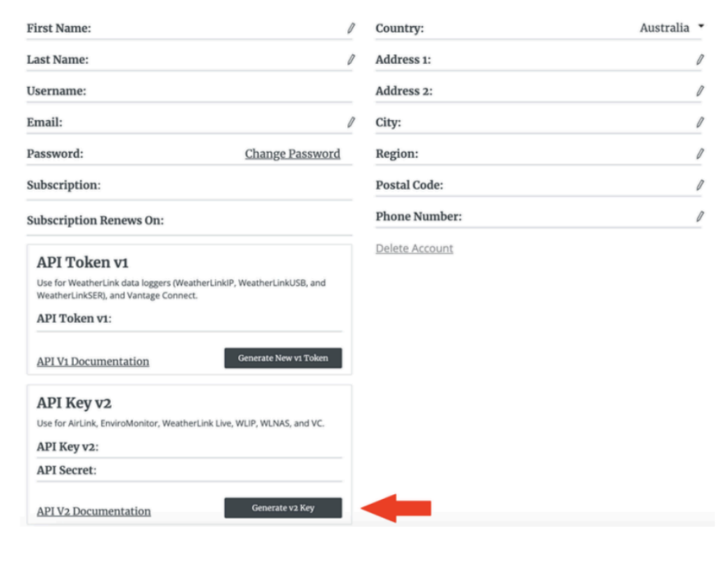Click the City field
This screenshot has height=561, width=728.
click(538, 122)
